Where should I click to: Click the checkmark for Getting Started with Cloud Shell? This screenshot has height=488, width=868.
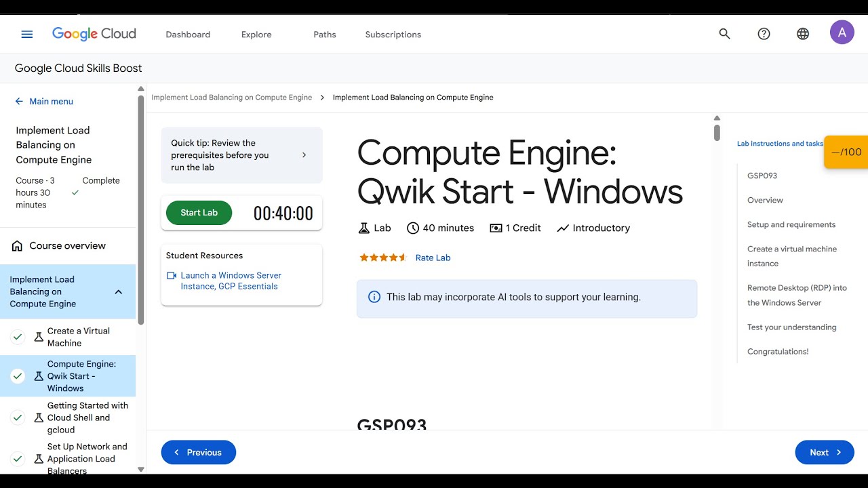(x=18, y=418)
